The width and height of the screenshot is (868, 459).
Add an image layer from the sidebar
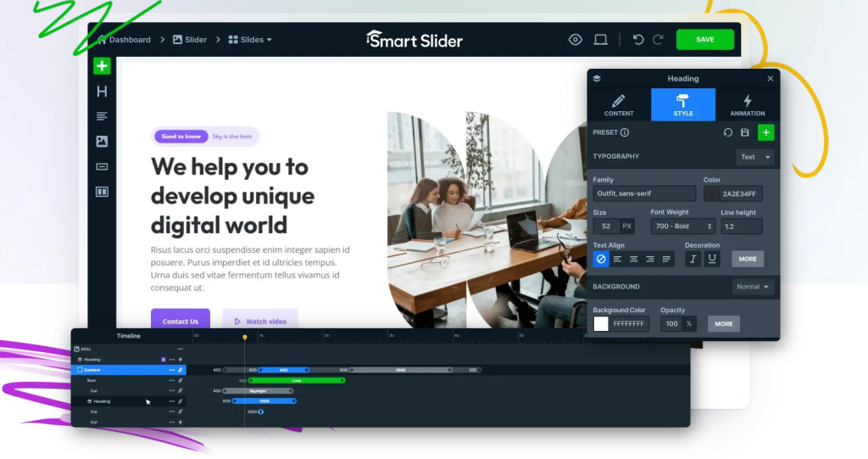[102, 142]
